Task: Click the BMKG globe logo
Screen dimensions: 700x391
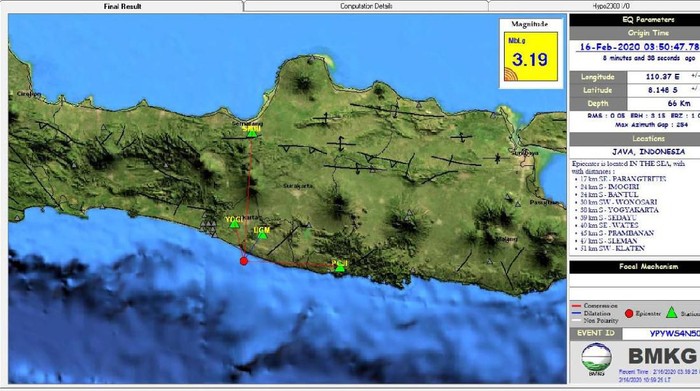Action: [x=596, y=358]
